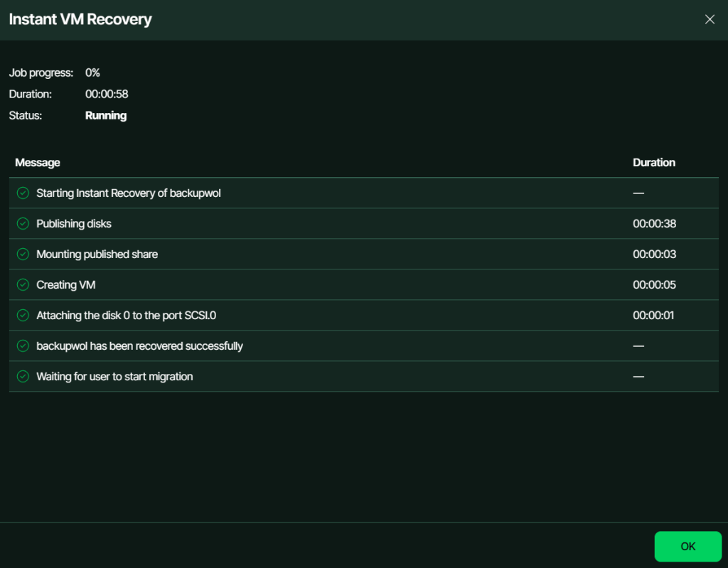Click checkmark icon for Mounting published share

pos(23,254)
